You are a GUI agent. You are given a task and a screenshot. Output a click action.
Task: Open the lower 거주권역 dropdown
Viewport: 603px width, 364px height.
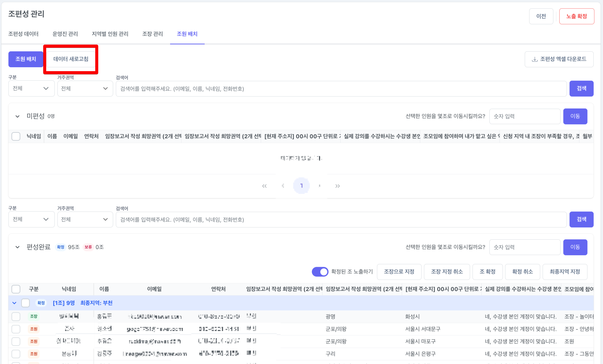85,219
